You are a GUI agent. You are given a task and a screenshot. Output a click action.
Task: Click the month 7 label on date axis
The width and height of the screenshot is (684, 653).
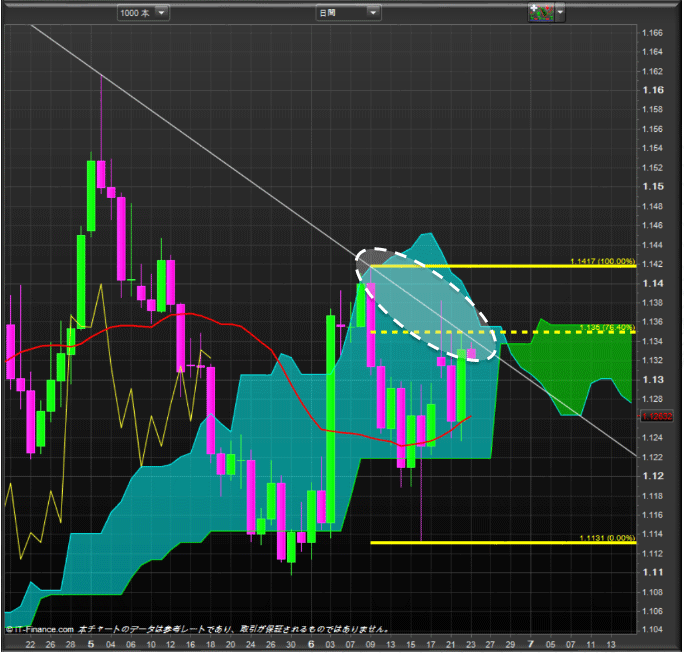click(531, 644)
